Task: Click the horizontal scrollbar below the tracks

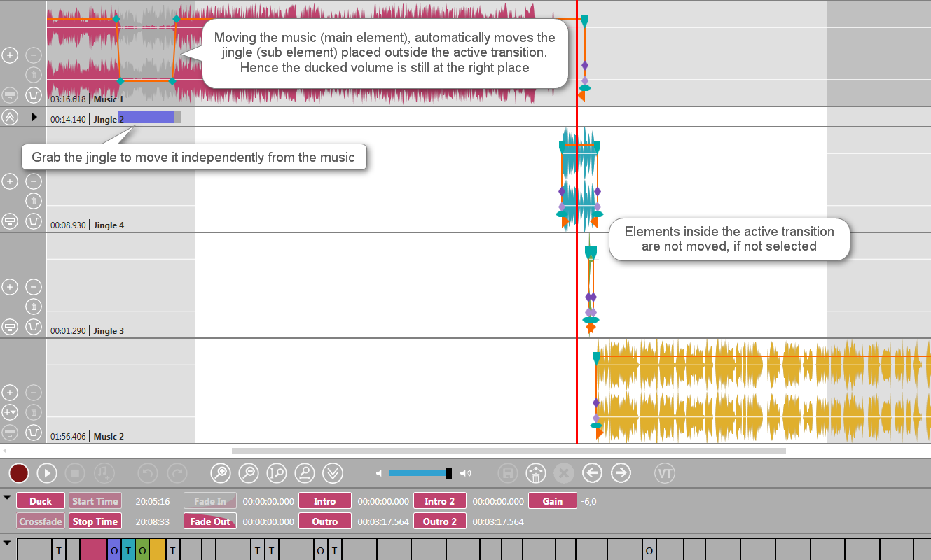Action: coord(509,451)
